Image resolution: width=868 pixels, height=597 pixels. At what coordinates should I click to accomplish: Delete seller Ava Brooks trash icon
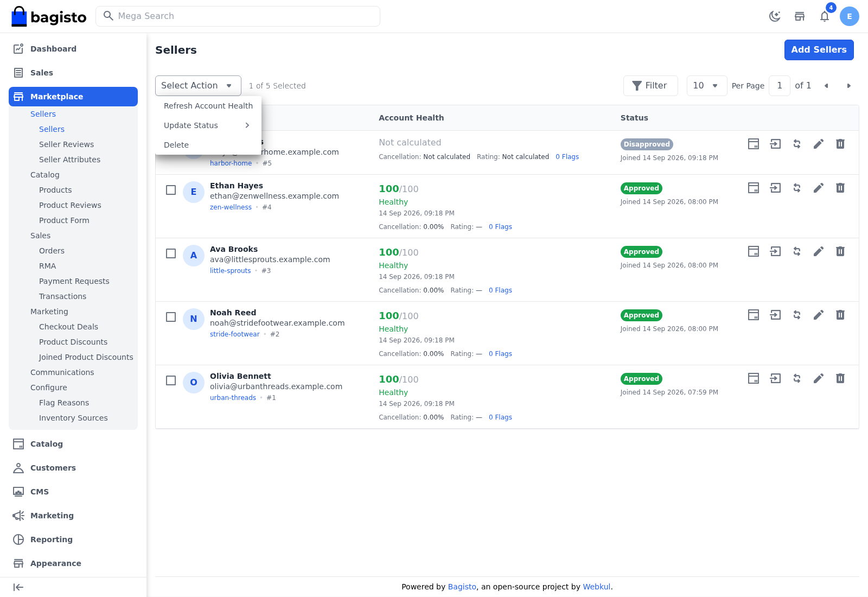pos(840,251)
